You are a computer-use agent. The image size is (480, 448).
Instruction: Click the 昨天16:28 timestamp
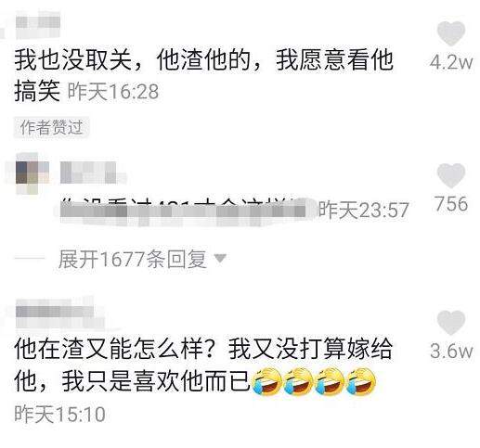click(x=113, y=92)
